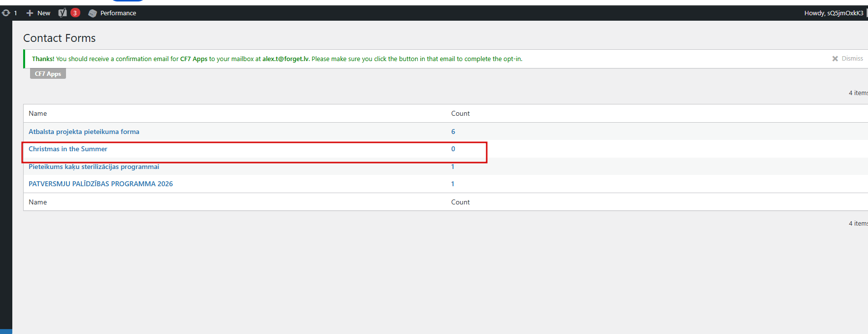Open the Christmas in the Summer form
The width and height of the screenshot is (868, 334).
click(68, 149)
